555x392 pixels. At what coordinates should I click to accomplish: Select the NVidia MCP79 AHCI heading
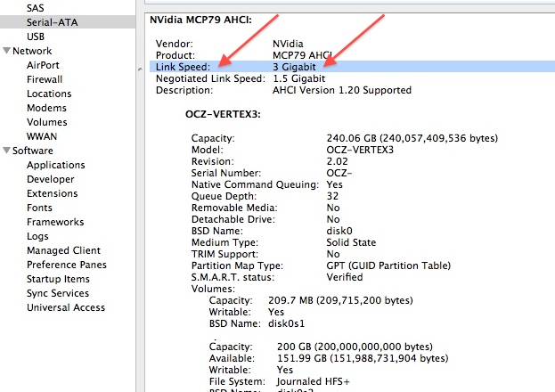pos(200,20)
